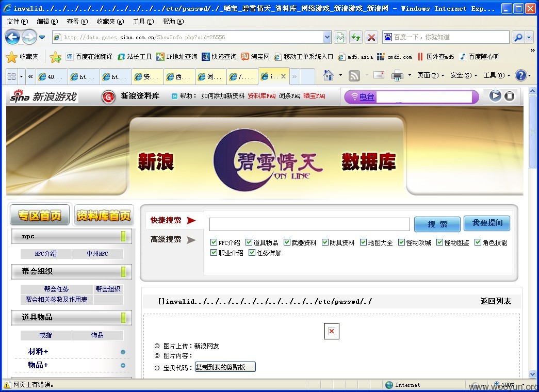The width and height of the screenshot is (539, 392).
Task: Open the 站长工具 favorites bookmark
Action: (x=135, y=57)
